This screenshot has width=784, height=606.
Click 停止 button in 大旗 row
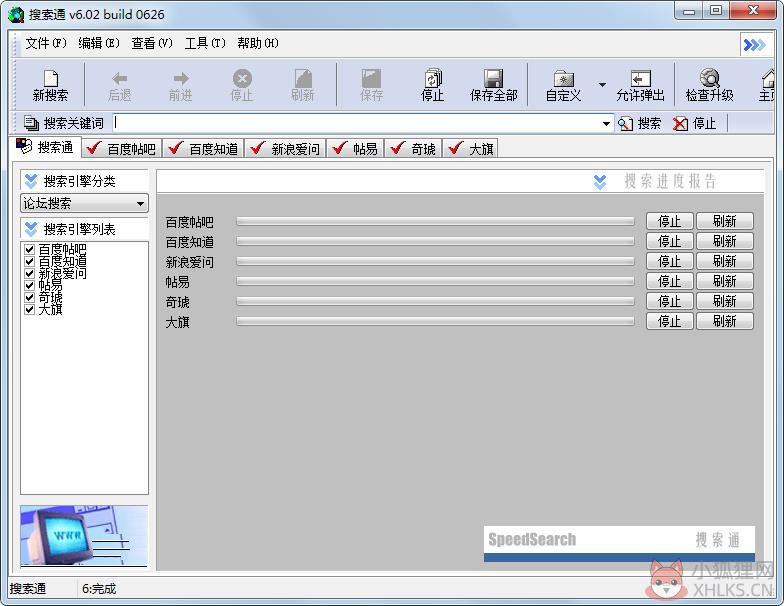[670, 321]
